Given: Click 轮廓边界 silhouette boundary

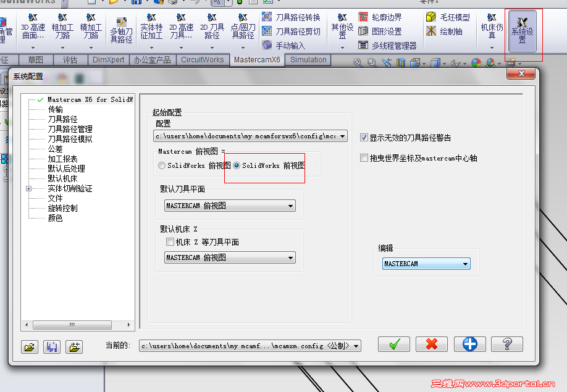Looking at the screenshot, I should 380,17.
